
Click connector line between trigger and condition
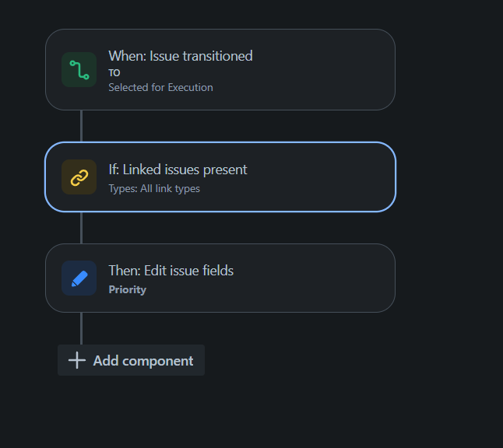(81, 126)
